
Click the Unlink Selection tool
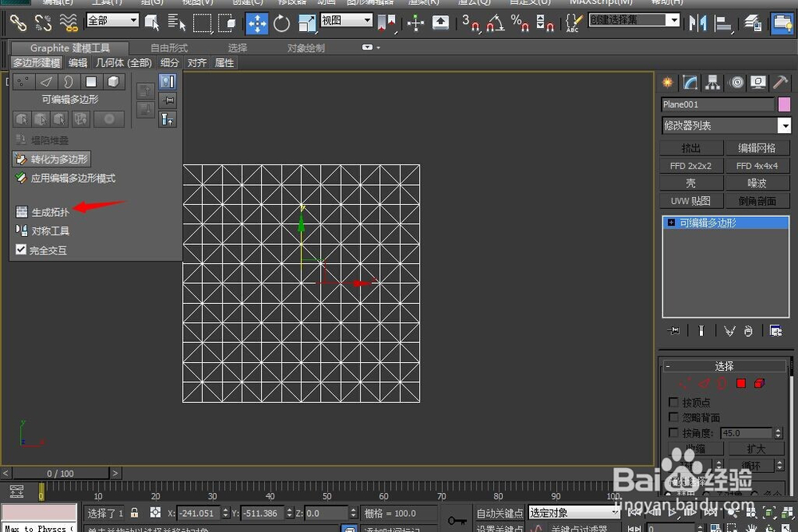coord(43,23)
